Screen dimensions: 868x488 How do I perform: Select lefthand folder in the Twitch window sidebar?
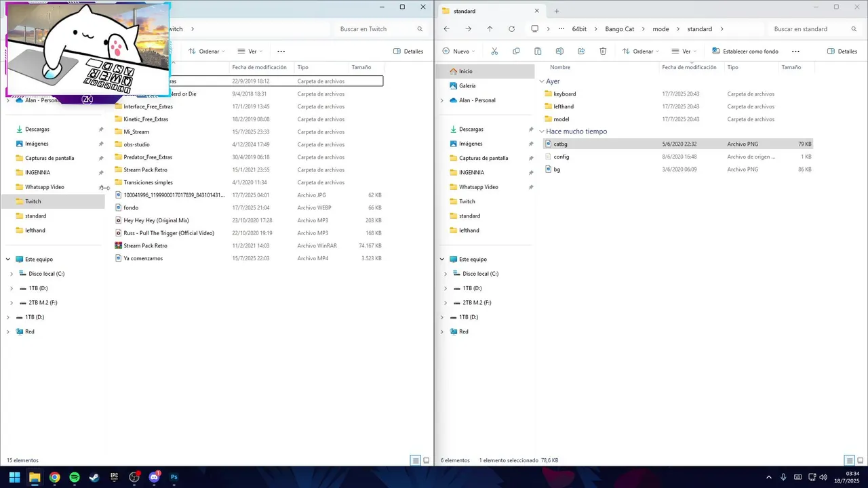point(35,230)
